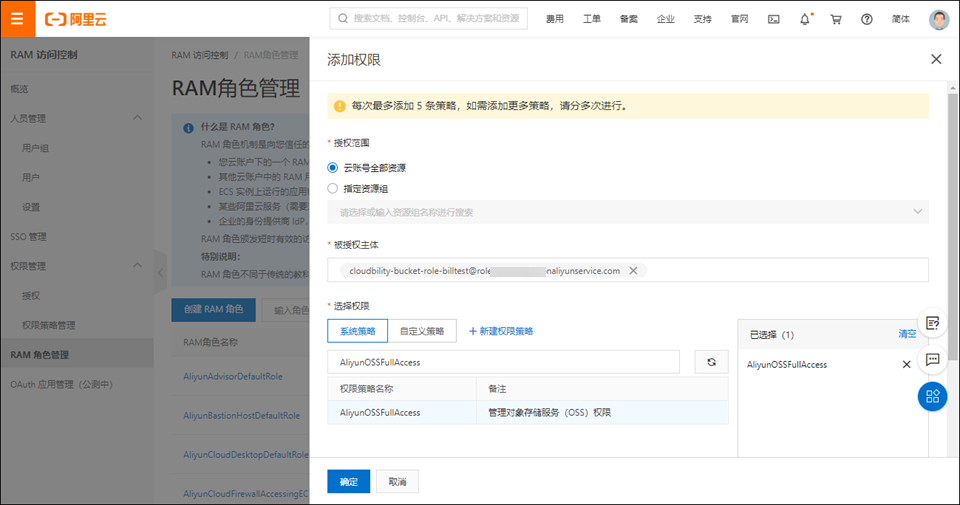The image size is (960, 505).
Task: Switch to the 系统策略 tab
Action: 357,331
